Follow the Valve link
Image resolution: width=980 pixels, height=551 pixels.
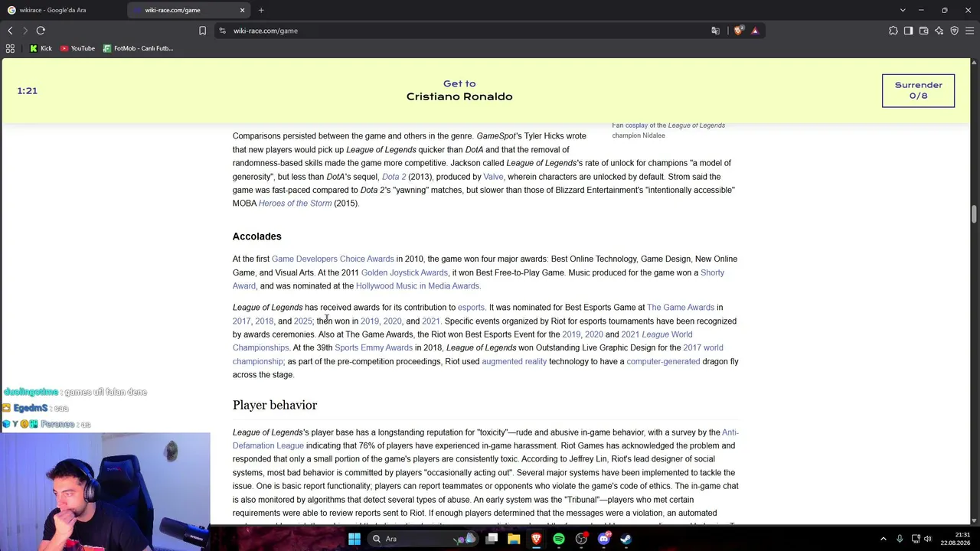pos(493,177)
